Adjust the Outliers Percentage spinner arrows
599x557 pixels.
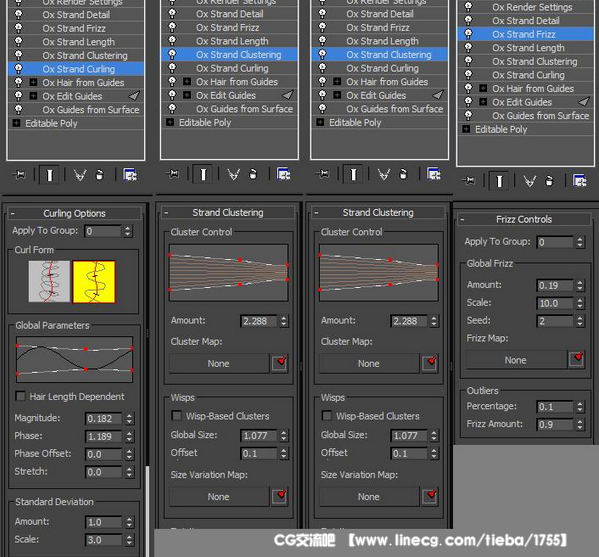tap(580, 406)
